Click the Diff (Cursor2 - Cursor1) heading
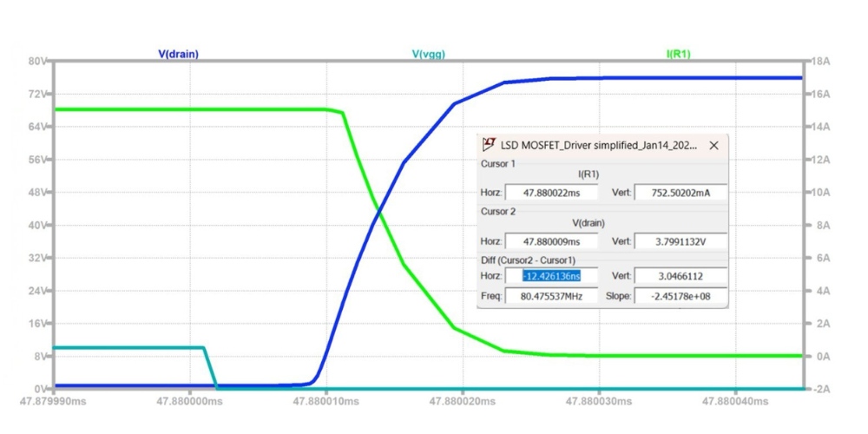868x434 pixels. click(528, 260)
